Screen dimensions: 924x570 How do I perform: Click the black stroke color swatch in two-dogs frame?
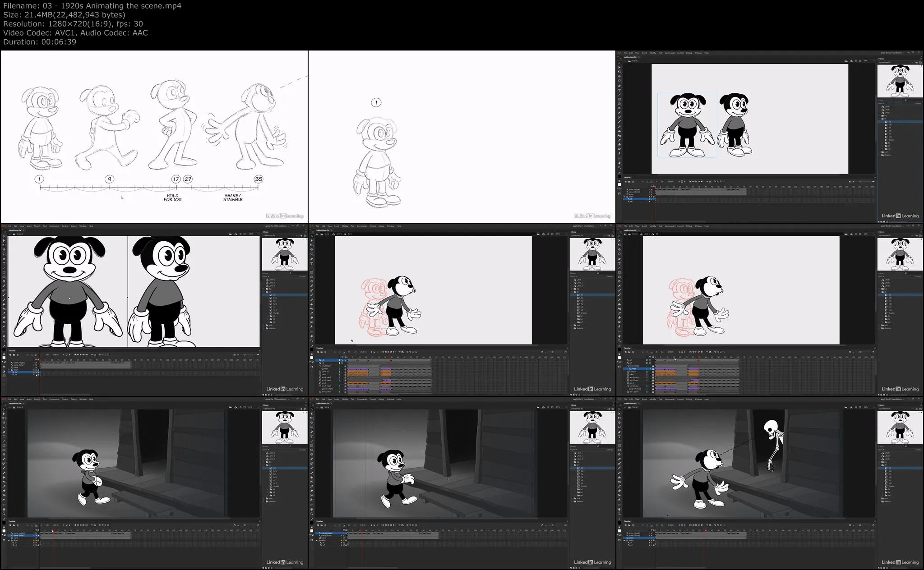(x=619, y=177)
